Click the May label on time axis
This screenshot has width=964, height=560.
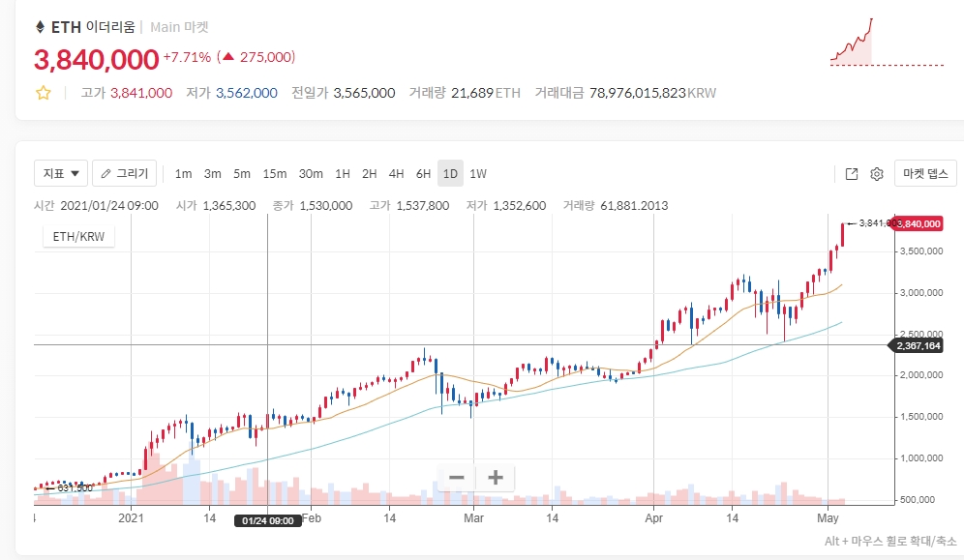pyautogui.click(x=828, y=518)
